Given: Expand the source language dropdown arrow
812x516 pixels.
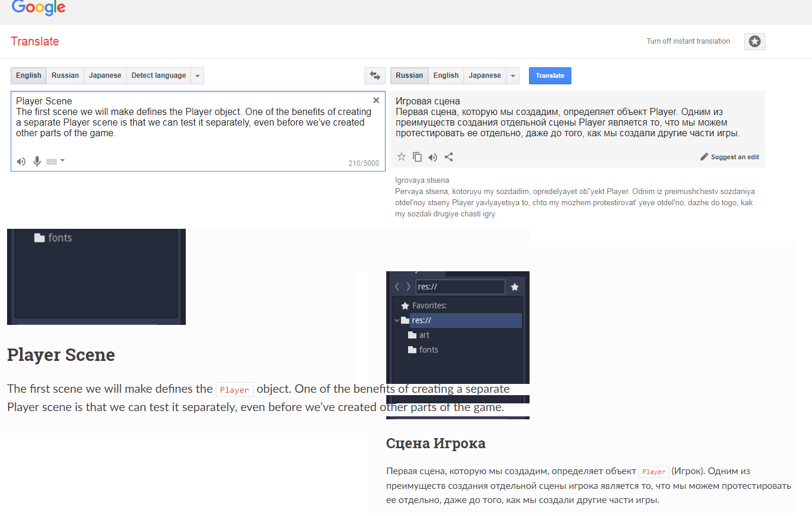Looking at the screenshot, I should tap(198, 75).
